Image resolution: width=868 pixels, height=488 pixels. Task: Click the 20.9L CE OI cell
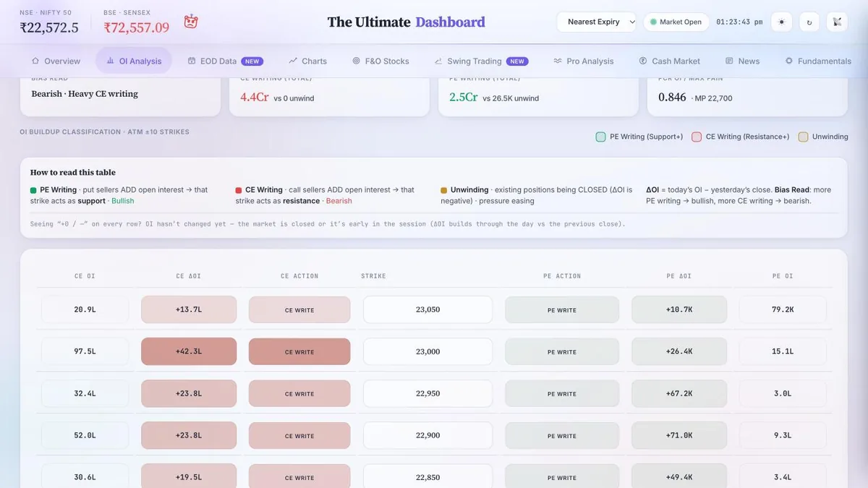(85, 309)
